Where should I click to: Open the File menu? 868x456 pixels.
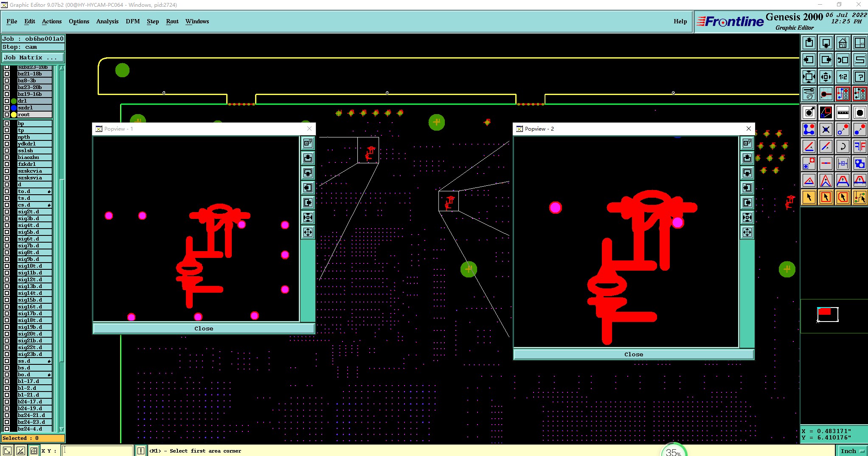(12, 21)
